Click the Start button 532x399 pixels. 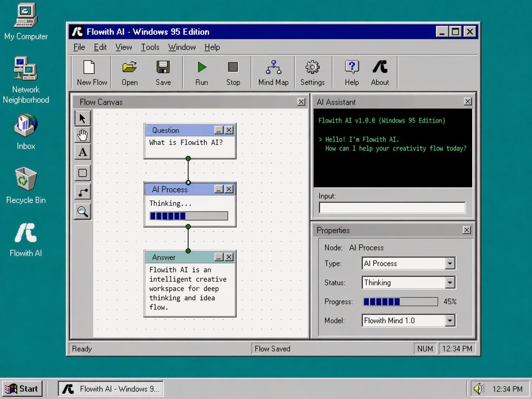(22, 389)
